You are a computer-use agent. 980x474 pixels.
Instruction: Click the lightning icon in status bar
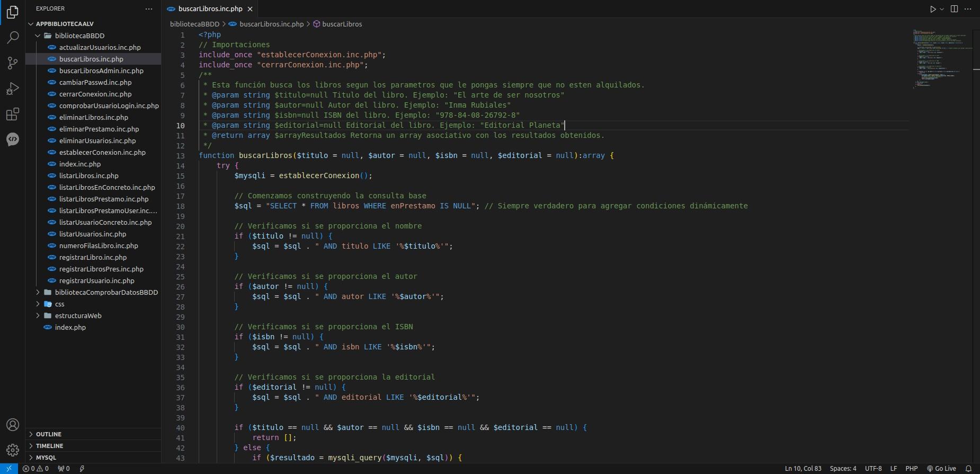[82, 469]
